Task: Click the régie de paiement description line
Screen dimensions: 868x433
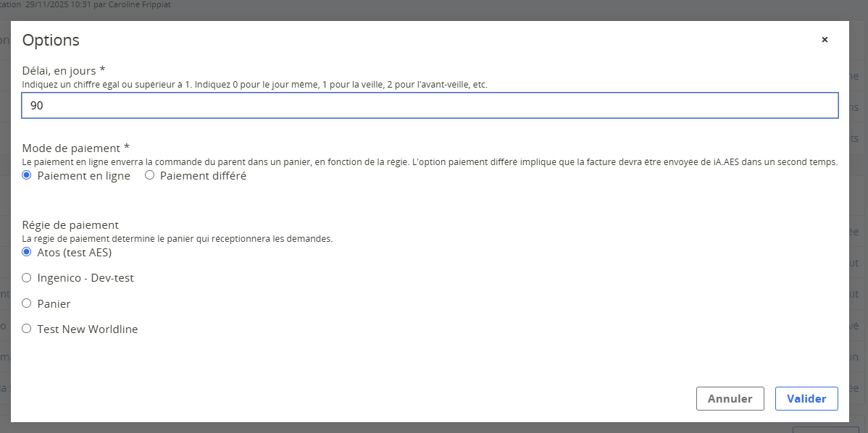Action: 178,237
